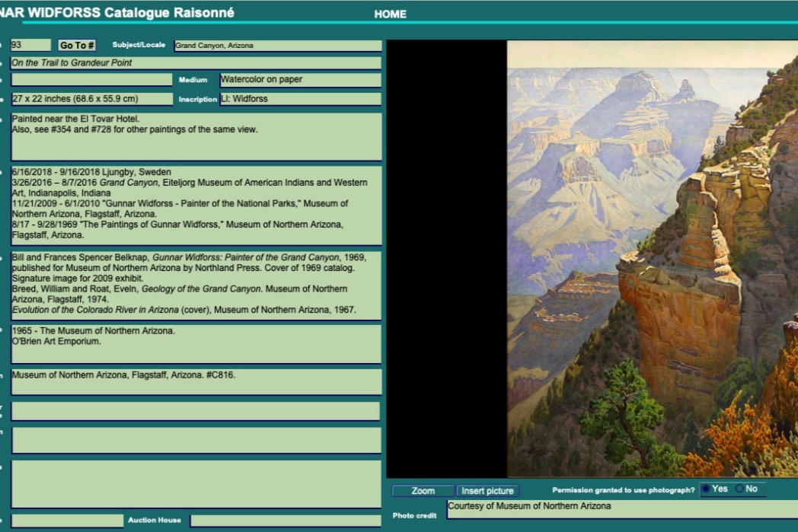The width and height of the screenshot is (798, 532).
Task: Click the empty field below the #C816 field
Action: pos(196,412)
